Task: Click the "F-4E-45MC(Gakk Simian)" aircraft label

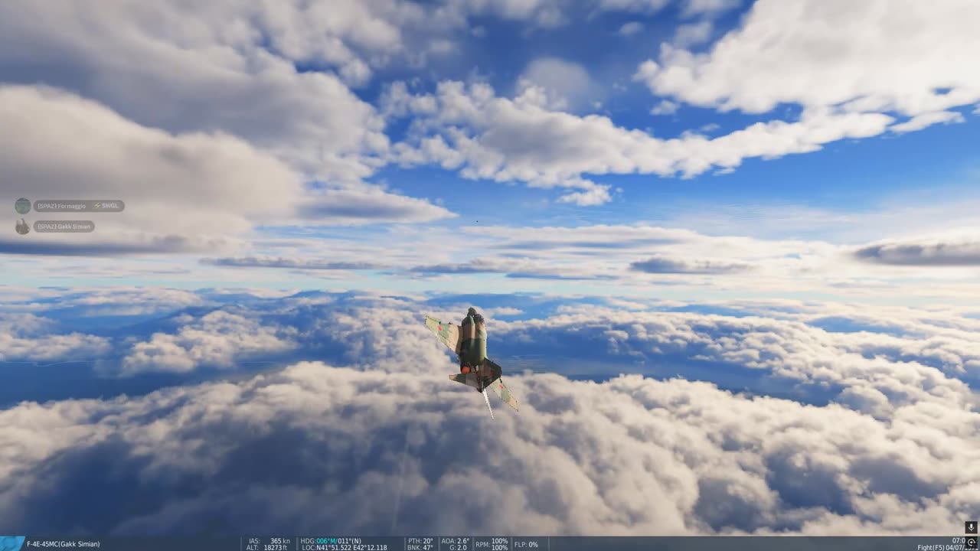Action: [64, 544]
